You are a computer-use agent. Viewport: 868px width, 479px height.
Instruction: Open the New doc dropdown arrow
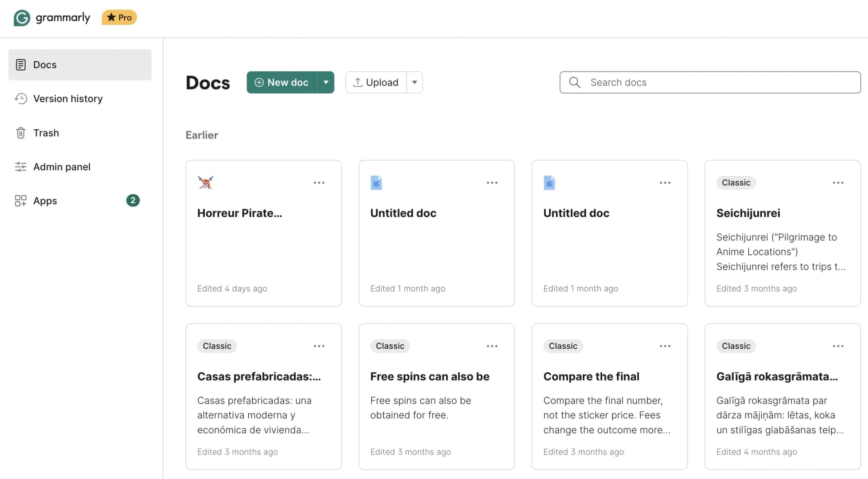pos(326,82)
